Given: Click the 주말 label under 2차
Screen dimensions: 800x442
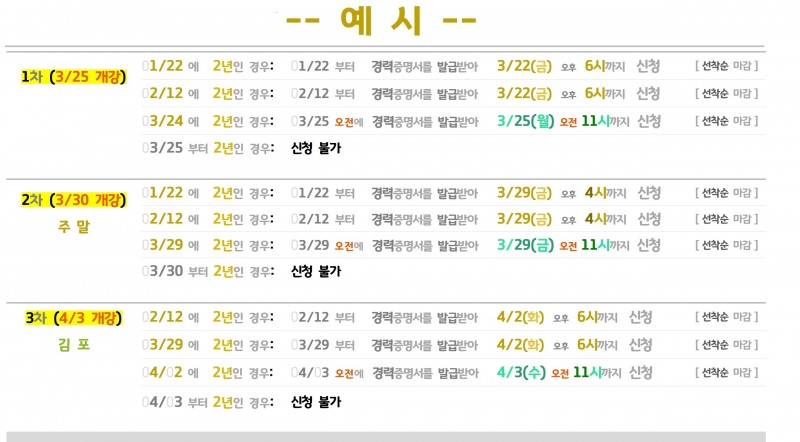Looking at the screenshot, I should (73, 226).
